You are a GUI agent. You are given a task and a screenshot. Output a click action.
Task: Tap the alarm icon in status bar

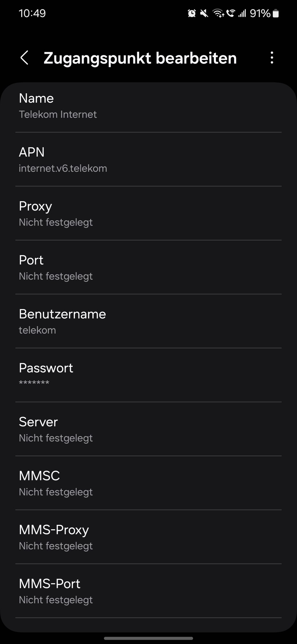(x=192, y=13)
